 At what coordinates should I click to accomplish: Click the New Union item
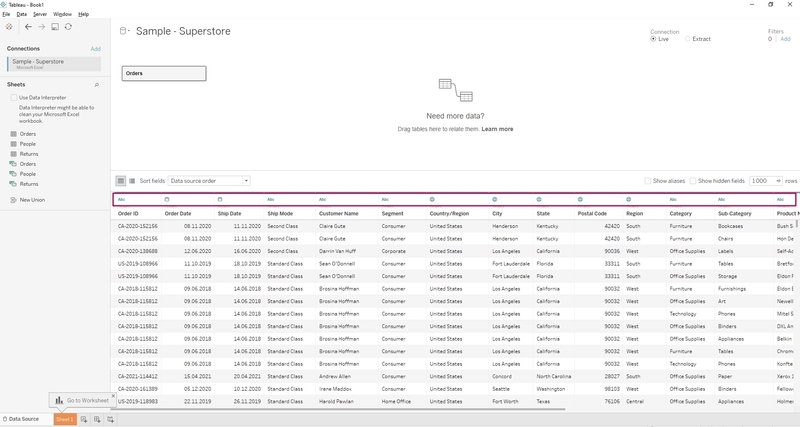[32, 200]
